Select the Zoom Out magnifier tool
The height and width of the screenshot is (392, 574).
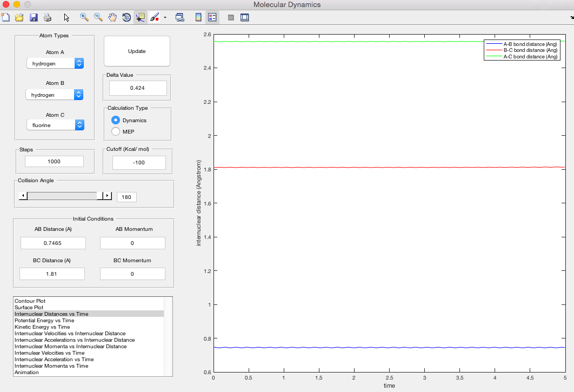click(98, 17)
